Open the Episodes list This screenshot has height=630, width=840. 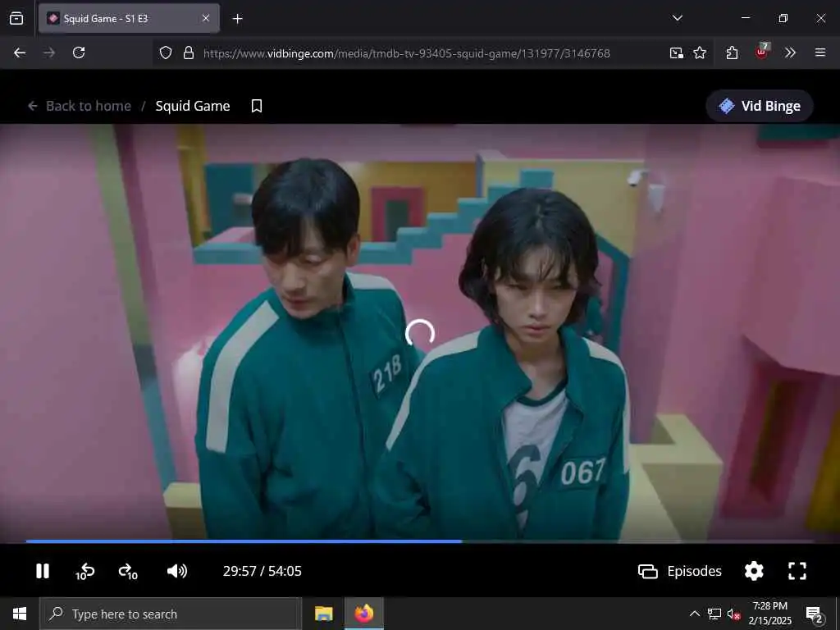coord(680,571)
